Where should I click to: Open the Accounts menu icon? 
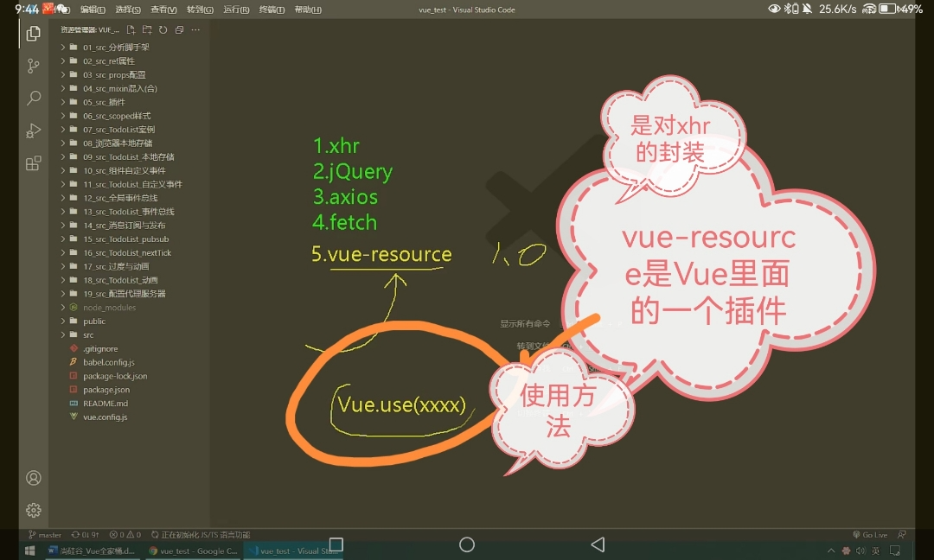[x=34, y=478]
